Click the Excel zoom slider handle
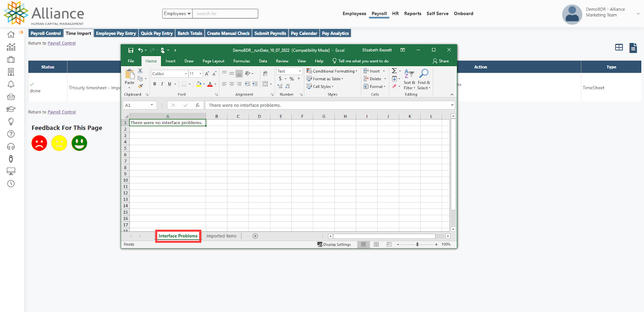The image size is (644, 312). [417, 244]
